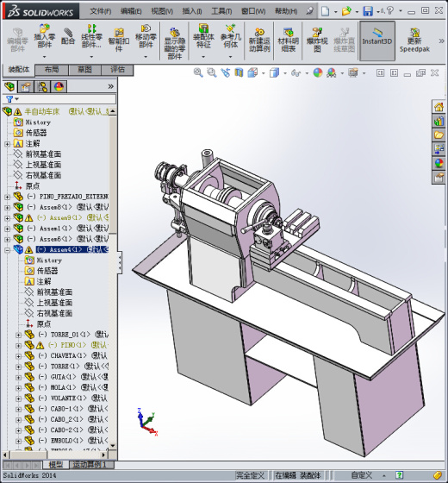Expand the VOLANTE<1> component
Screen dimensions: 448x483
click(x=18, y=398)
